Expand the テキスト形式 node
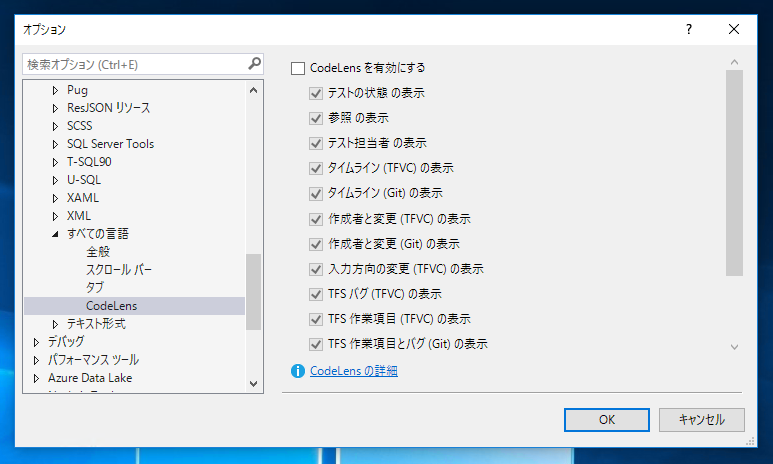Viewport: 773px width, 464px height. coord(55,324)
